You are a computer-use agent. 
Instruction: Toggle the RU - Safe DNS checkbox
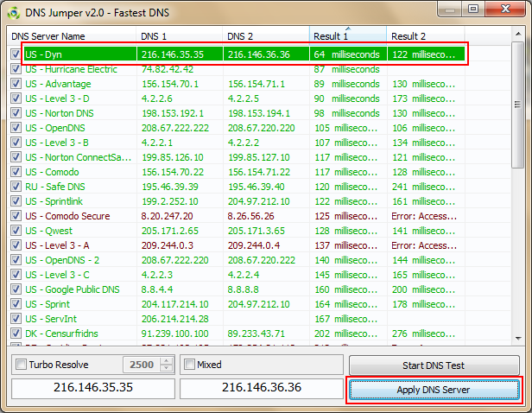(16, 187)
